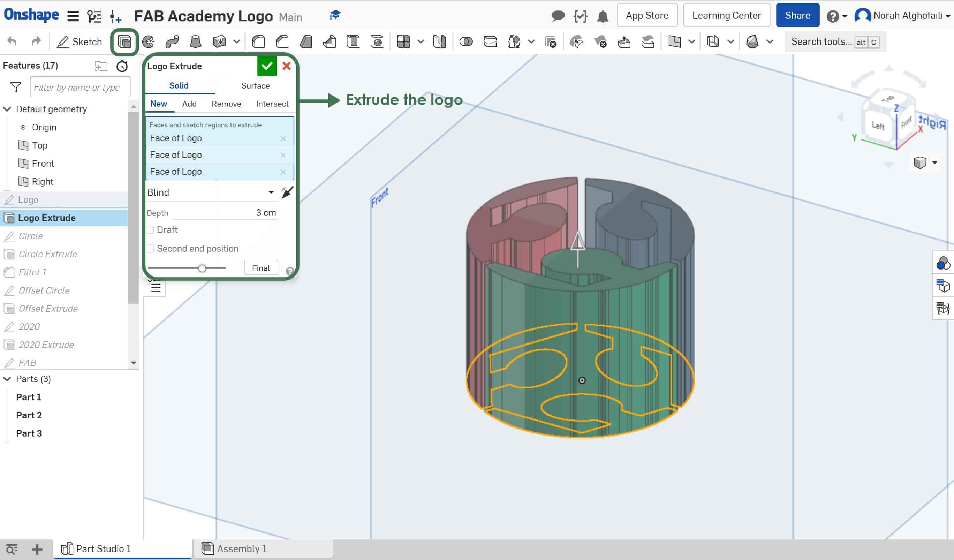This screenshot has height=560, width=954.
Task: Select the Draft tool in toolbar
Action: 306,41
